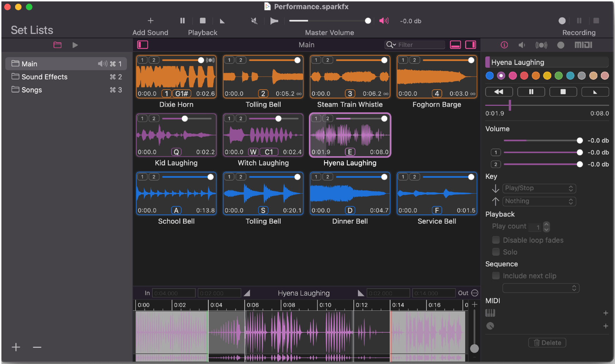
Task: Mute all audio with the crossed speaker icon
Action: [254, 21]
